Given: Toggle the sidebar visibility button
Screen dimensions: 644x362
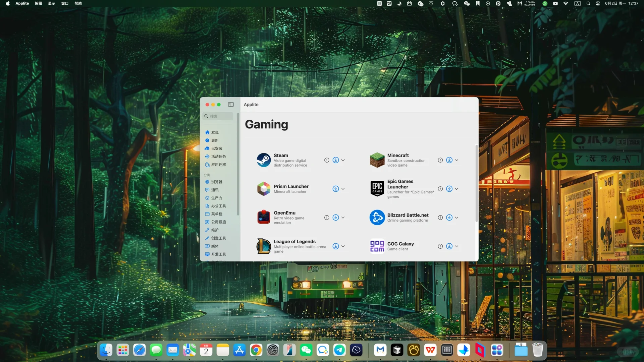Looking at the screenshot, I should tap(231, 104).
